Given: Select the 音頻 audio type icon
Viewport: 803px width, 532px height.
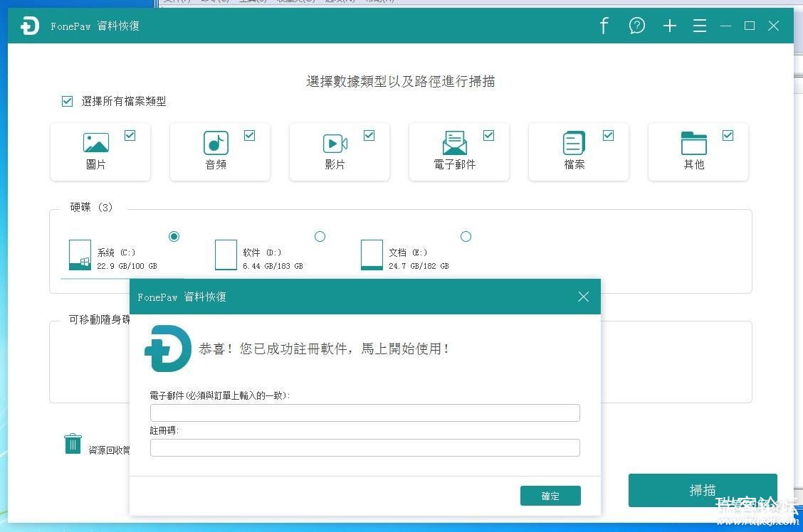Looking at the screenshot, I should point(216,143).
